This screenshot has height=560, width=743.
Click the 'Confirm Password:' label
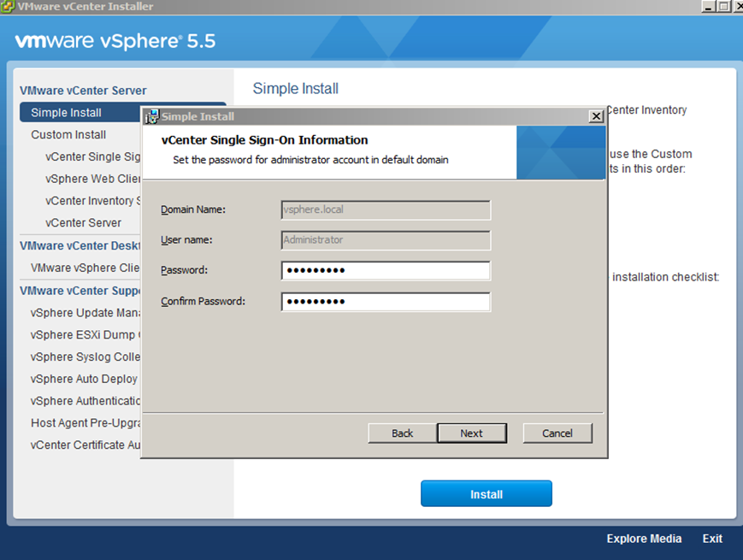(203, 301)
